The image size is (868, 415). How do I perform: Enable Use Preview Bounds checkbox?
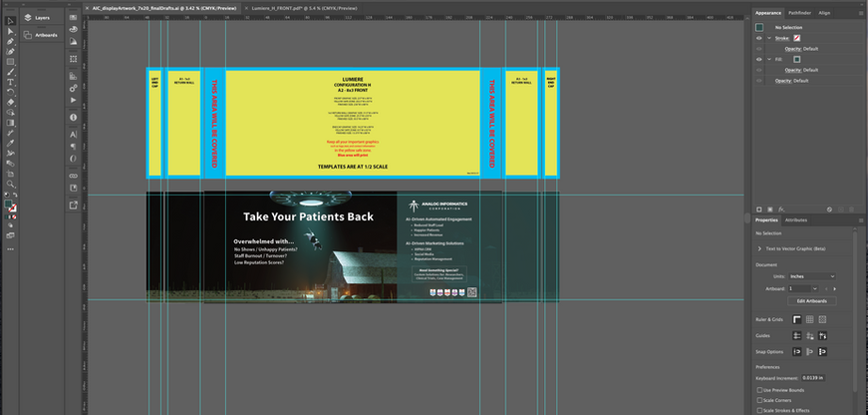click(760, 389)
